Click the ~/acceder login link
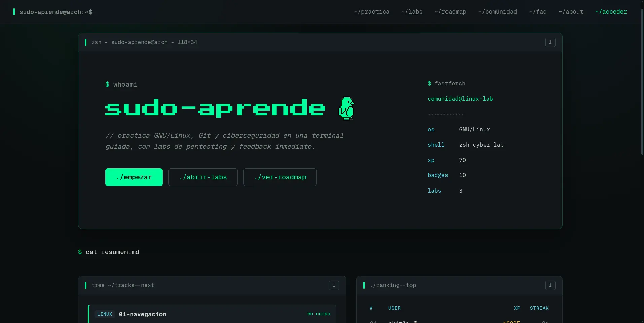Image resolution: width=644 pixels, height=323 pixels. (x=611, y=12)
